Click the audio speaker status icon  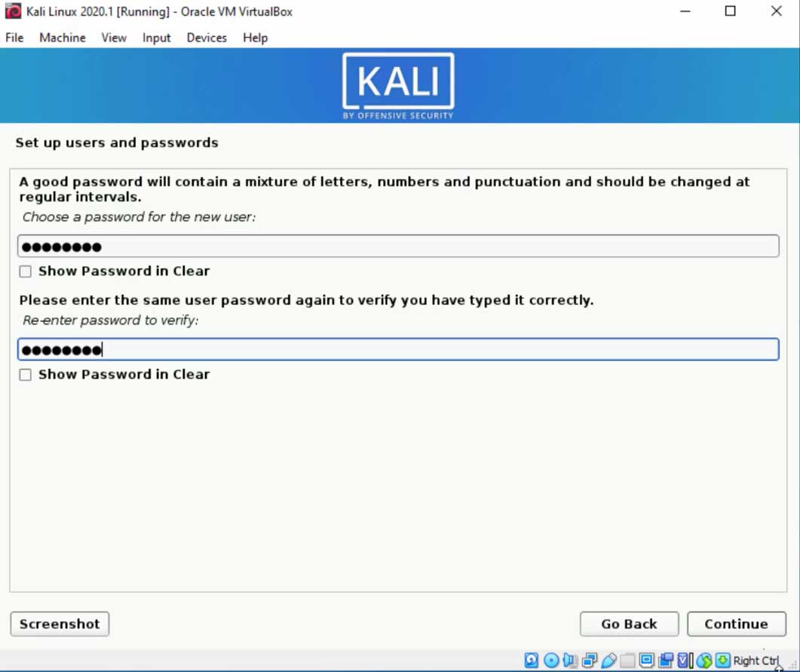[570, 660]
